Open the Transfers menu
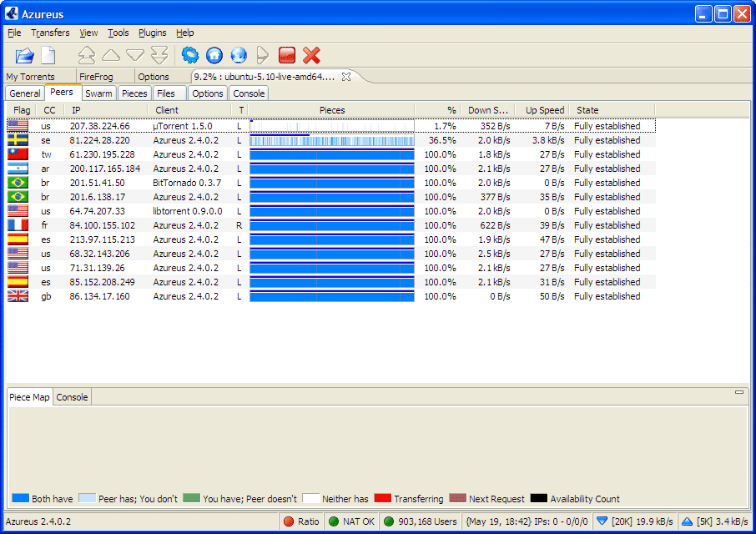Viewport: 756px width, 534px height. [50, 33]
